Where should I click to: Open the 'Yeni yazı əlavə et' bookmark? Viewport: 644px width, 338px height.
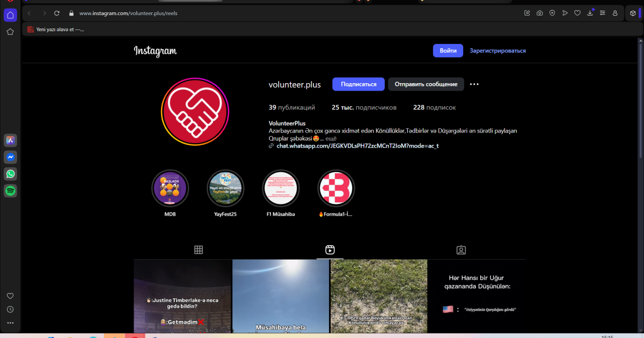(56, 30)
